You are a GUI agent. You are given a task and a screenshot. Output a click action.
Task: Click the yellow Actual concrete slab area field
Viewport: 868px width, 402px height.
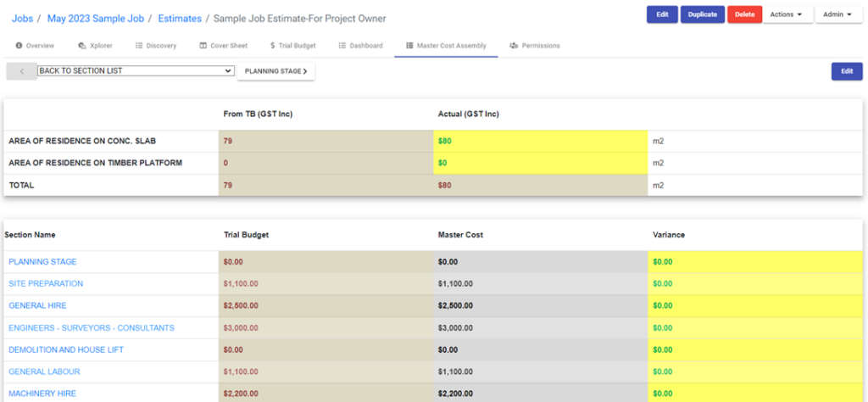pos(539,141)
